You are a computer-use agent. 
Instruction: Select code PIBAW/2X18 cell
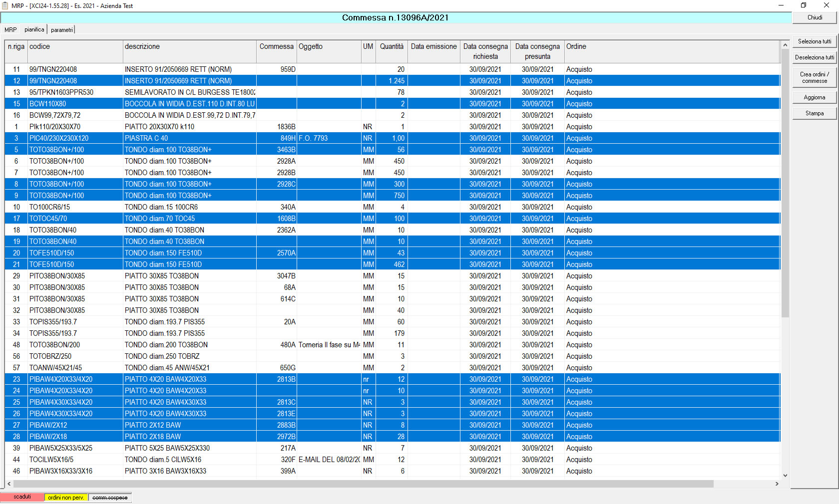click(75, 437)
